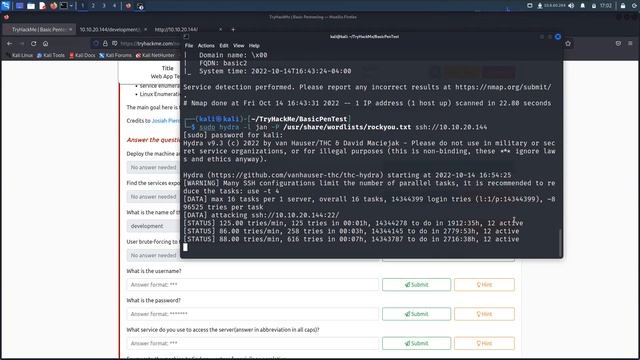Launch the text editor panel icon

(x=42, y=6)
